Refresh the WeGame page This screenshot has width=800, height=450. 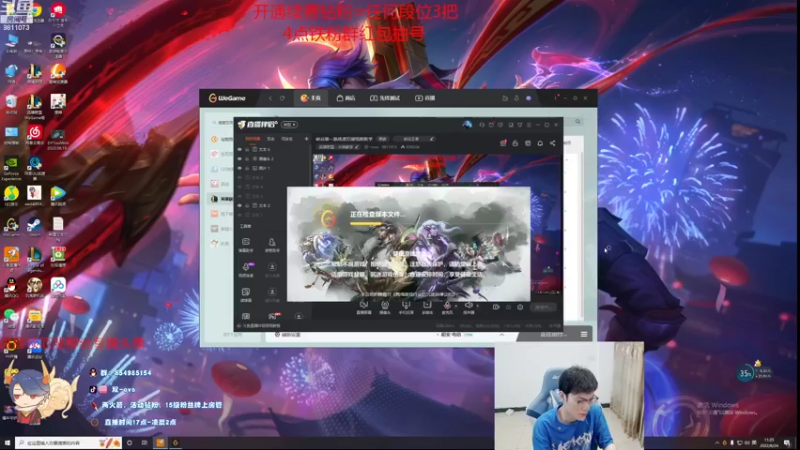282,98
